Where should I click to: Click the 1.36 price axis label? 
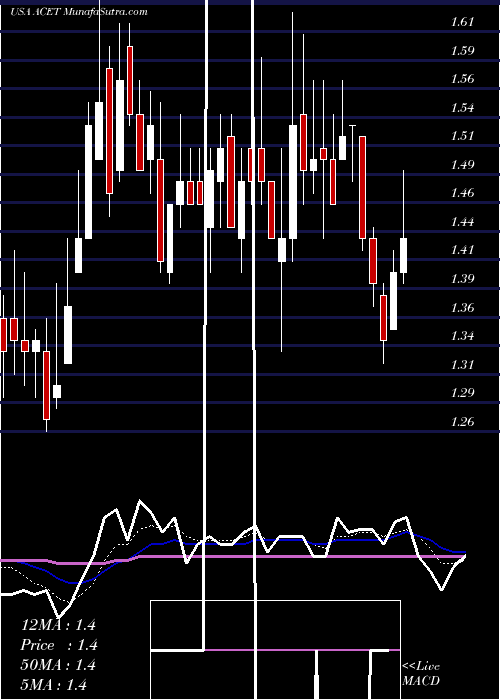(x=462, y=308)
